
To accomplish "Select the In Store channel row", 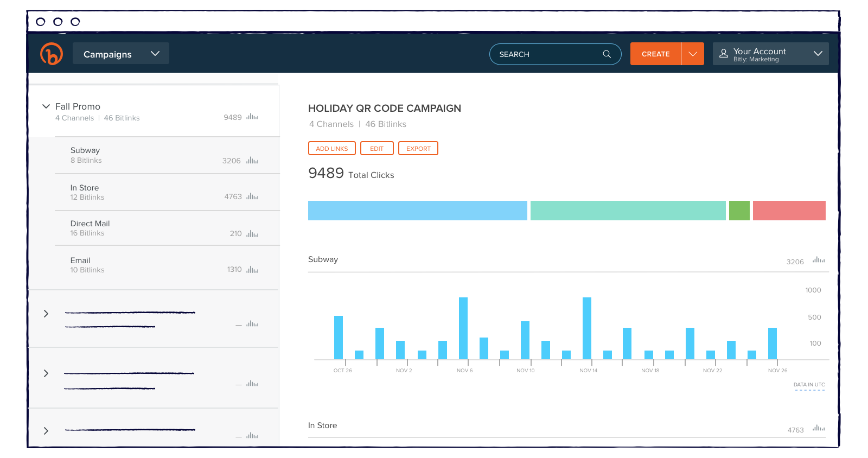I will (x=167, y=192).
